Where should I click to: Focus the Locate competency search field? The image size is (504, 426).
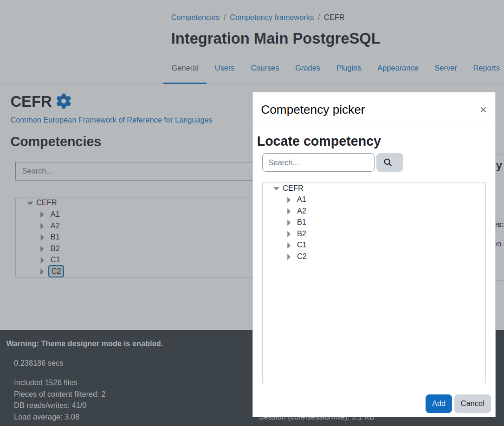coord(318,162)
